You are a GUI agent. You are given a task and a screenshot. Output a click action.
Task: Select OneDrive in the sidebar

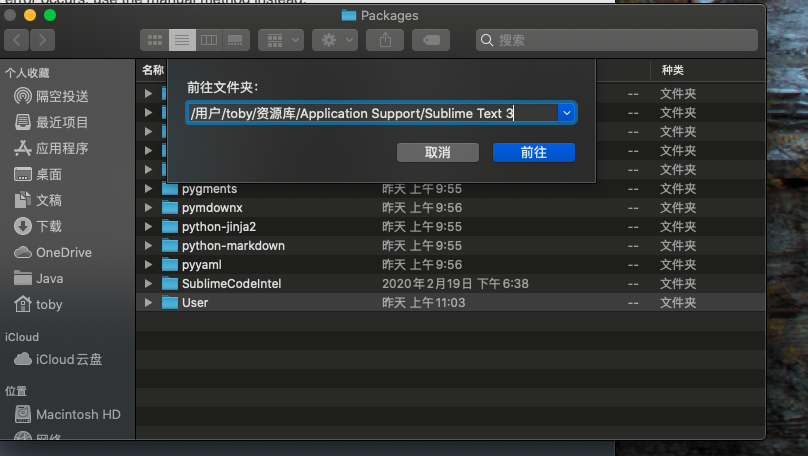point(53,252)
